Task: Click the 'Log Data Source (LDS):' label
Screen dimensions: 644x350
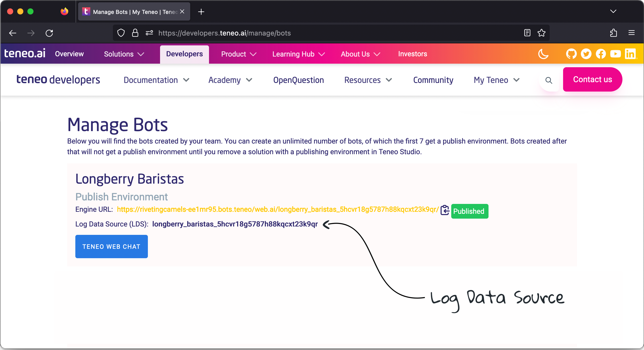Action: (x=112, y=224)
